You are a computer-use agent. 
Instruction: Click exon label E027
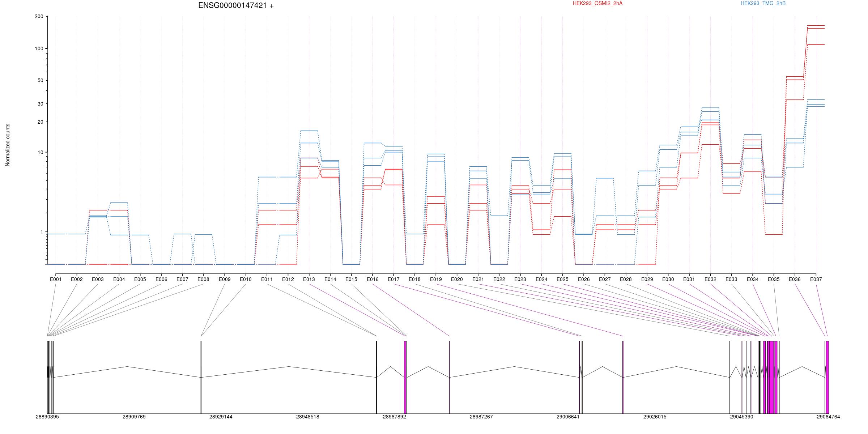(605, 279)
